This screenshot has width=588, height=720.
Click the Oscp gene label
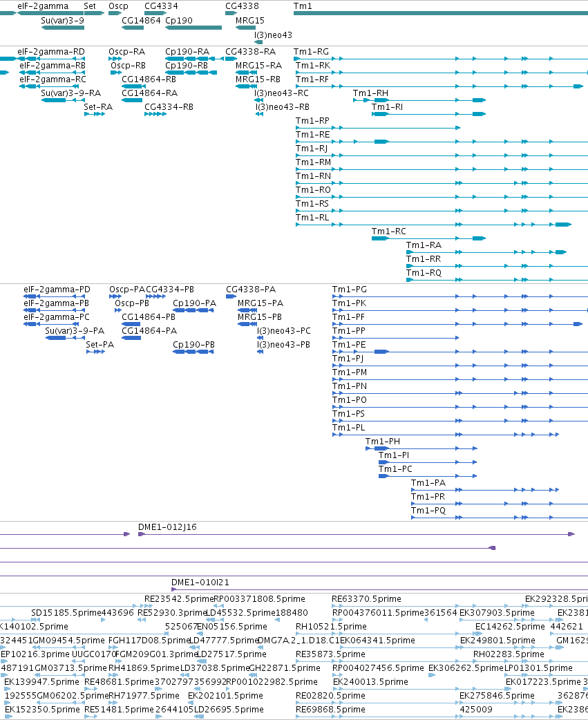click(x=118, y=6)
